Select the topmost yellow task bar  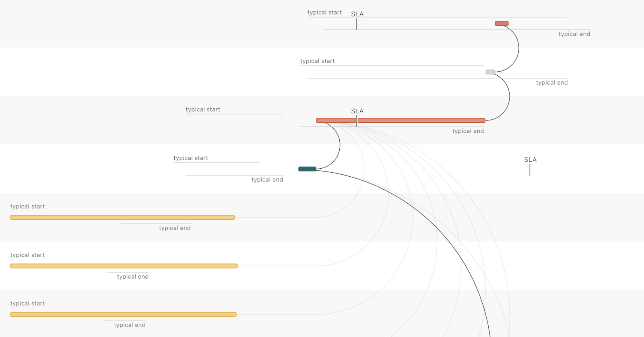pyautogui.click(x=122, y=217)
